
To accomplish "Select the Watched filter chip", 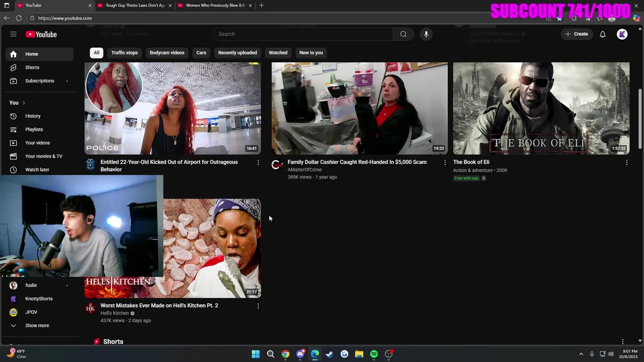I will click(278, 53).
